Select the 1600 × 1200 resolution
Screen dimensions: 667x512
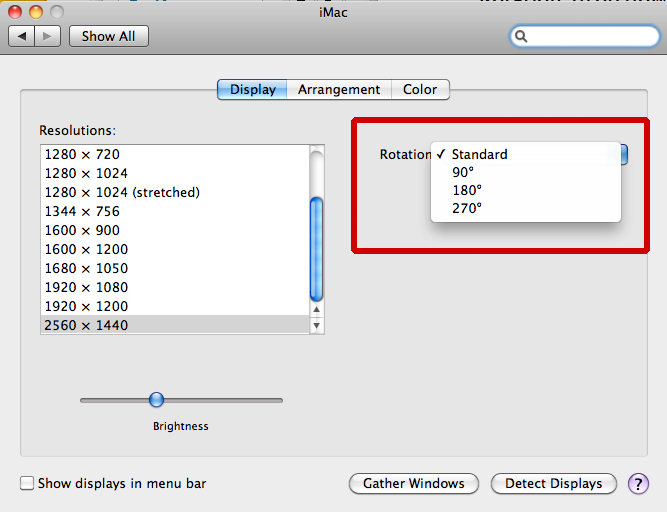point(175,249)
